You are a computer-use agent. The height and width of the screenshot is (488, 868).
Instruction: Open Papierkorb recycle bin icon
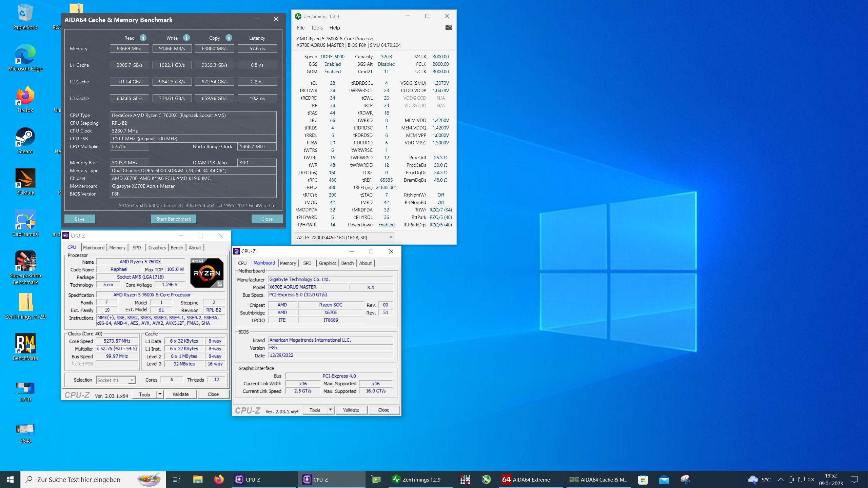[x=25, y=16]
